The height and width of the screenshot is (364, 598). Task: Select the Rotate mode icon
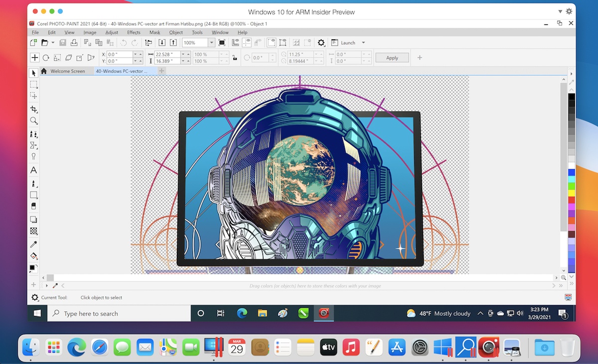(x=46, y=58)
